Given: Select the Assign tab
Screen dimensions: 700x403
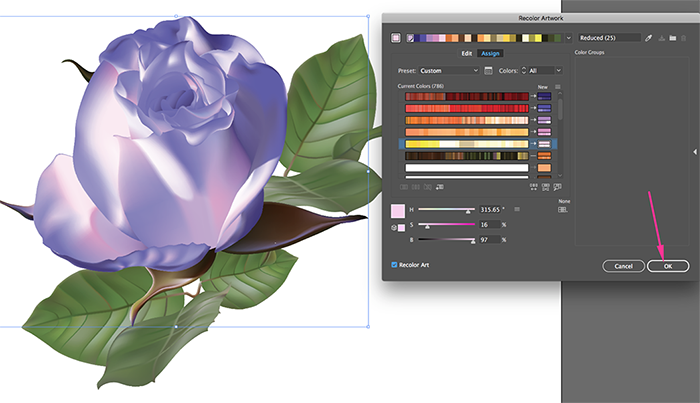Looking at the screenshot, I should coord(490,53).
